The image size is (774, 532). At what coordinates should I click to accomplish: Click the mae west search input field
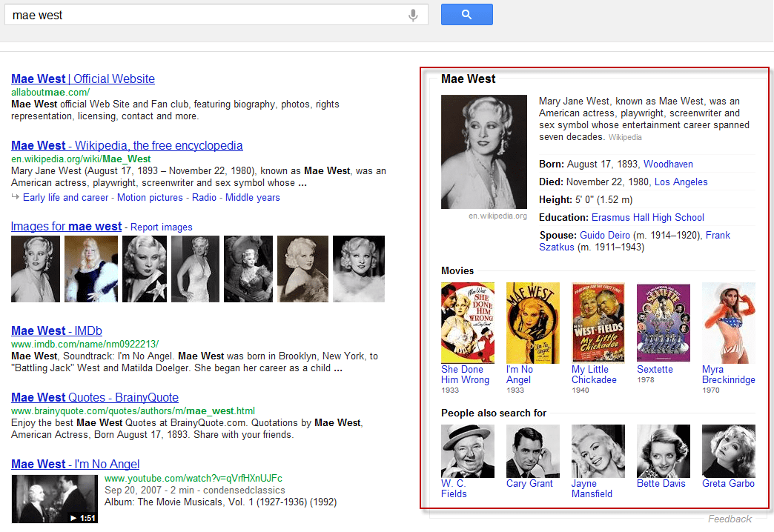[216, 15]
